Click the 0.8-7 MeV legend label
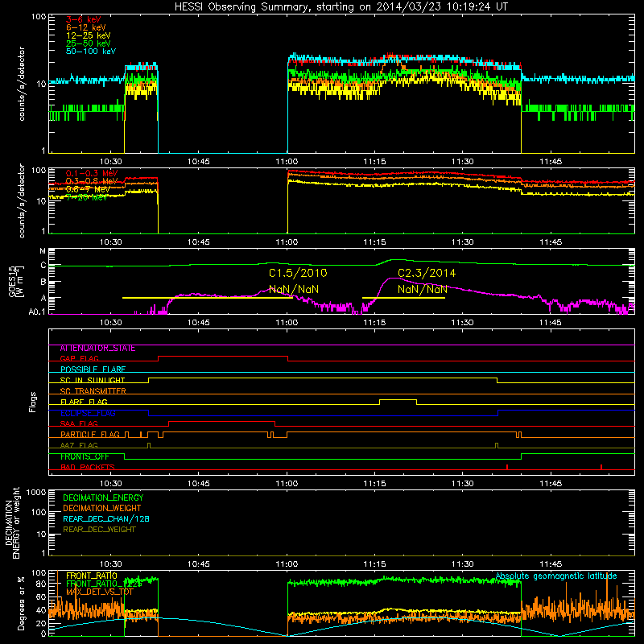 pos(88,189)
